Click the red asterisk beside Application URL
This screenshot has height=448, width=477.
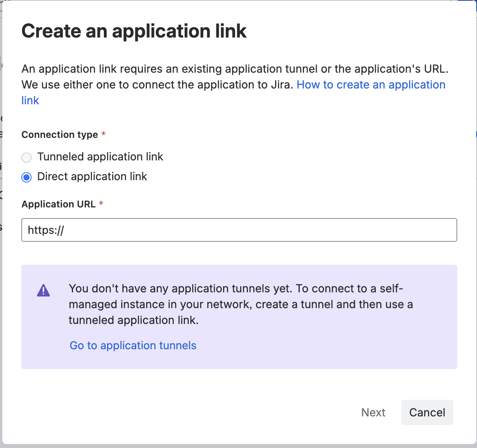coord(101,203)
